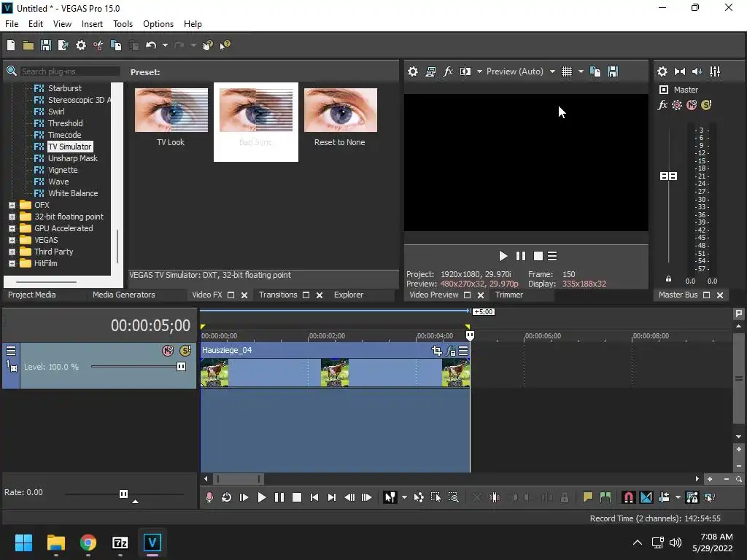This screenshot has width=747, height=560.
Task: Click the Search plug-ins field
Action: tap(70, 71)
